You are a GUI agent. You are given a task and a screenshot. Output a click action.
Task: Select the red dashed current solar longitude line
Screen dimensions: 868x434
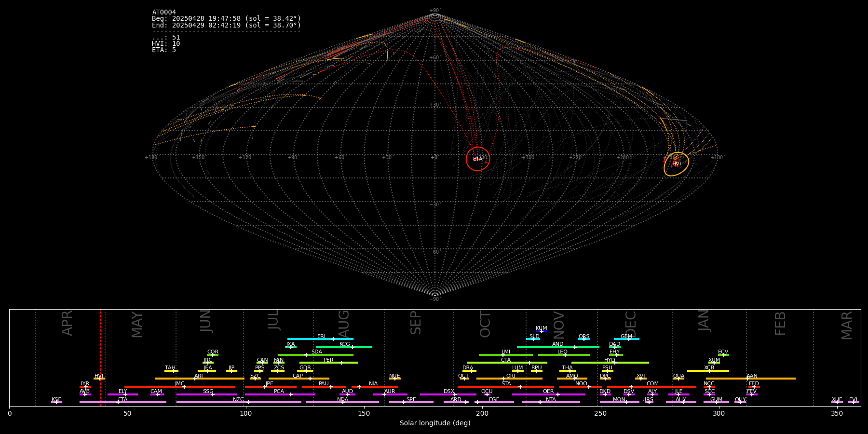pyautogui.click(x=101, y=357)
